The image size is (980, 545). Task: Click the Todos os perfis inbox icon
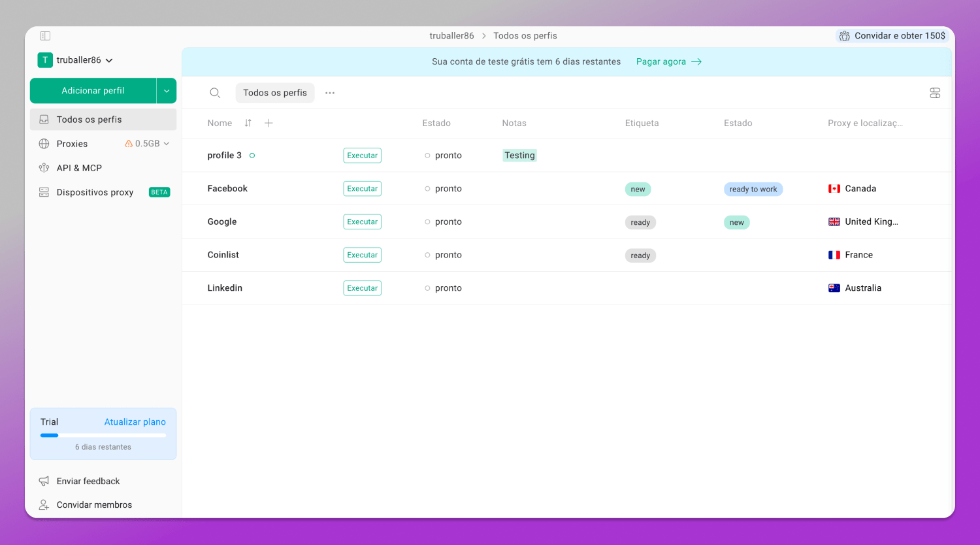click(44, 120)
